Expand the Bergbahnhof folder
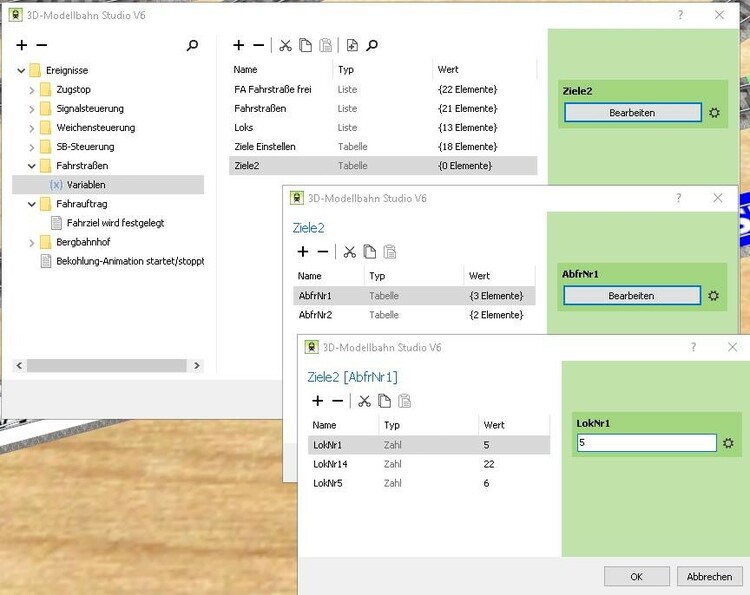Screen dimensions: 750x595 [32, 242]
